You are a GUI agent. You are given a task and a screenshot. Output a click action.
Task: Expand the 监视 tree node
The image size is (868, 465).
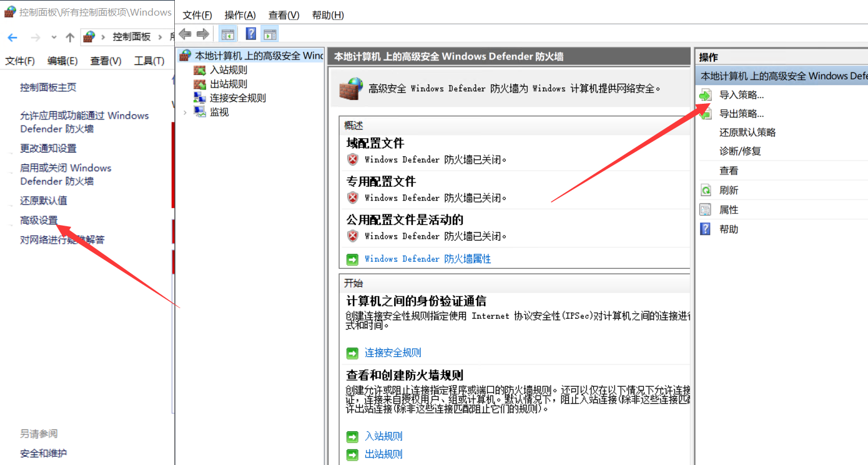pyautogui.click(x=185, y=112)
